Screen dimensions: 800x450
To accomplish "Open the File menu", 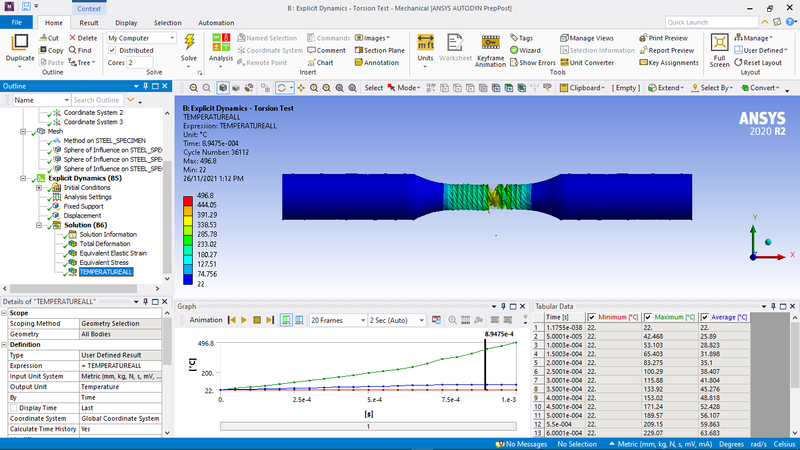I will coord(16,22).
